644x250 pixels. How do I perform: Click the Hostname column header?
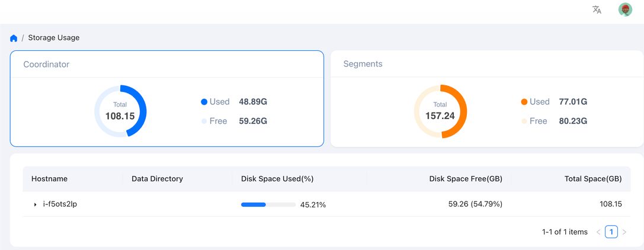(50, 179)
